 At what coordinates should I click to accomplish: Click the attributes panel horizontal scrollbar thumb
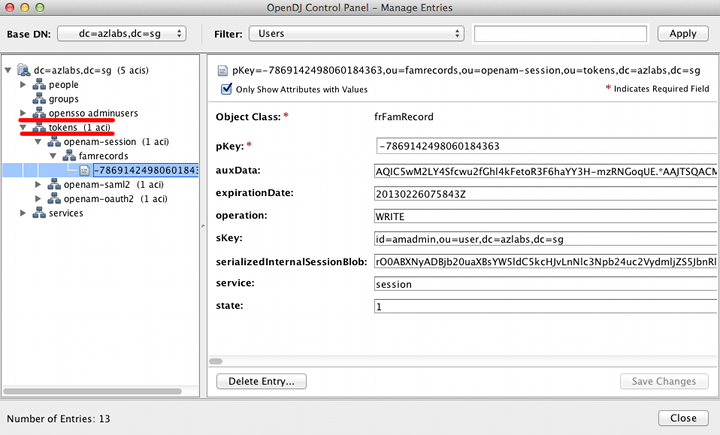pyautogui.click(x=216, y=361)
